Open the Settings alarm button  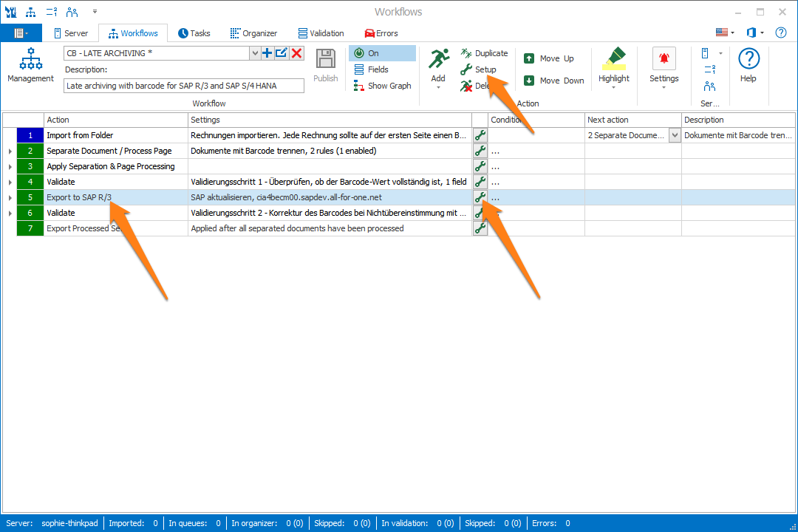pos(664,66)
